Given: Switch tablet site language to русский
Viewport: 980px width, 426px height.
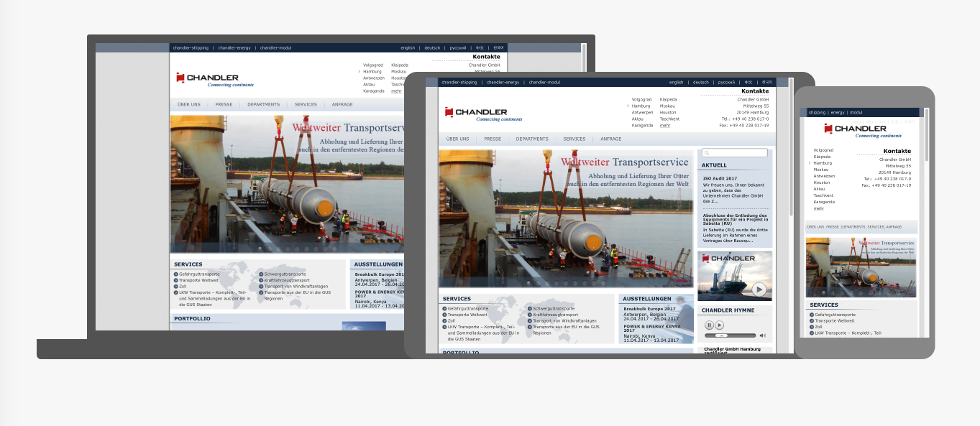Looking at the screenshot, I should click(726, 83).
